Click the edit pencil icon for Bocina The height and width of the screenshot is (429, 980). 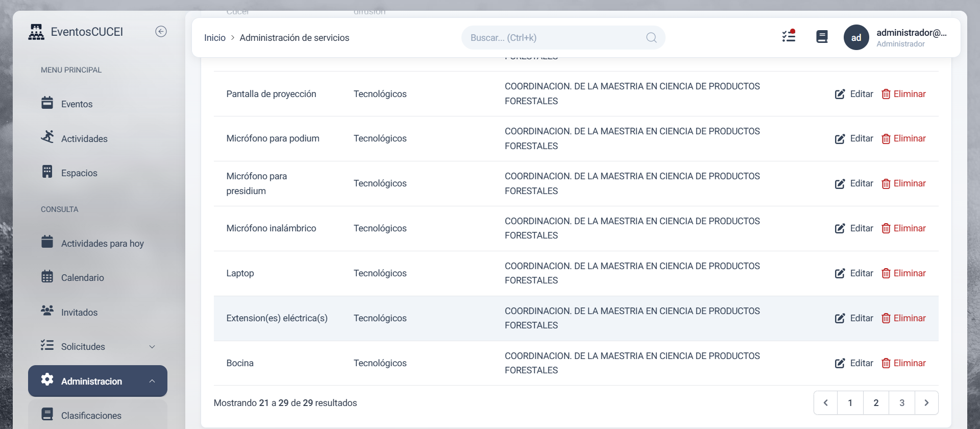point(840,364)
